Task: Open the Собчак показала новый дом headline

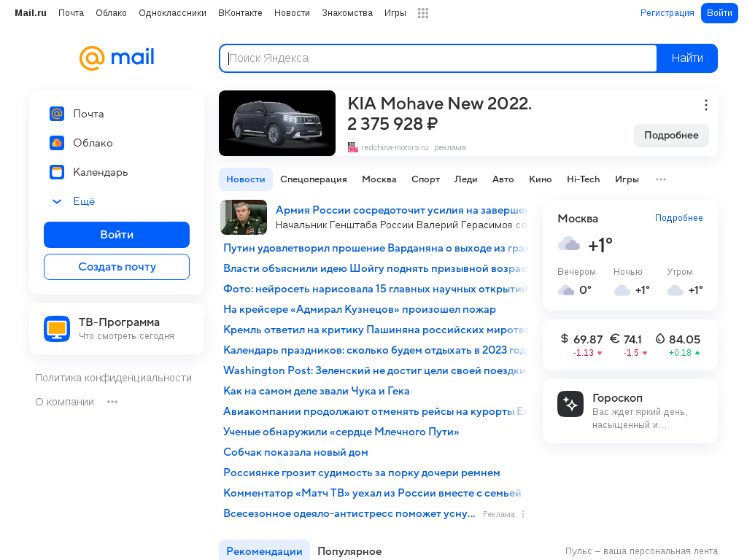Action: [x=296, y=452]
